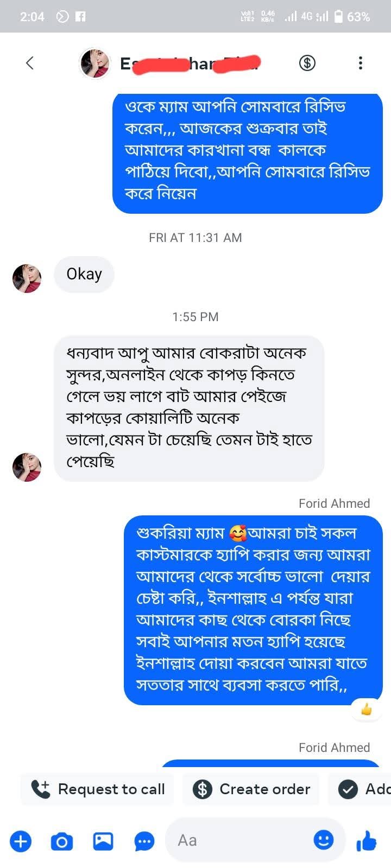
Task: Tap the saved replies chat bubble icon
Action: (x=144, y=841)
